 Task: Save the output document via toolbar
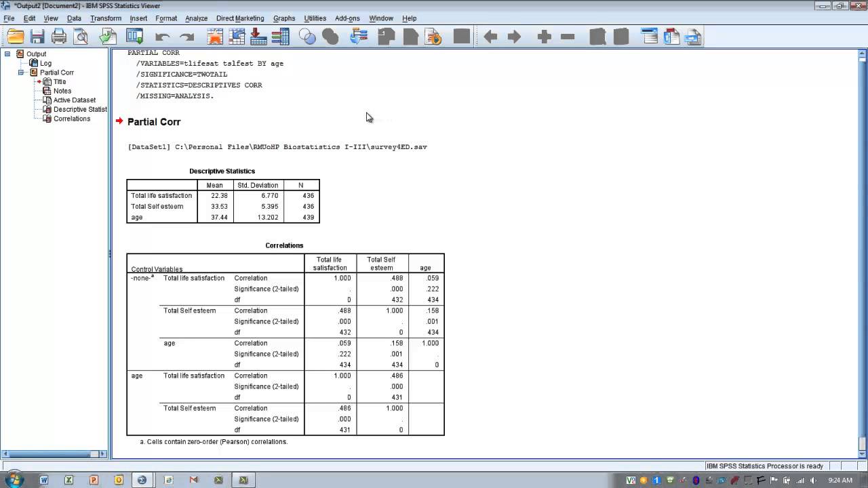37,37
